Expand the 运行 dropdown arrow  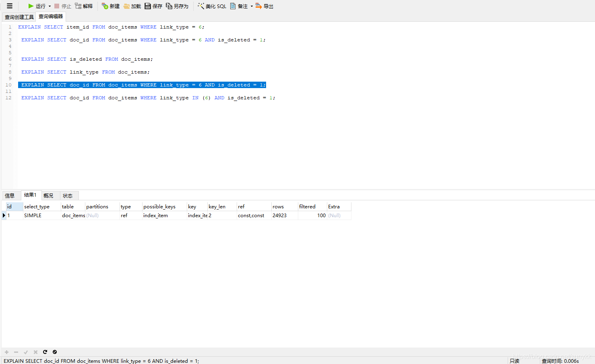pyautogui.click(x=50, y=6)
